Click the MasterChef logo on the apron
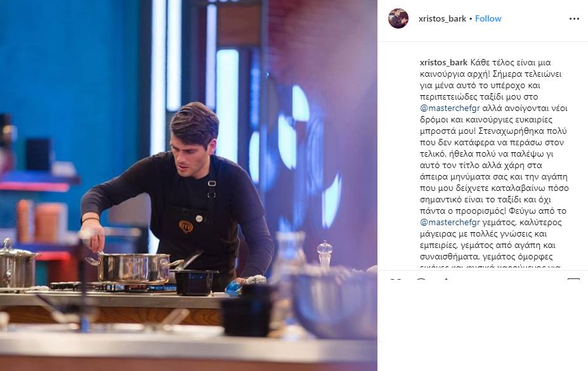The height and width of the screenshot is (371, 588). (x=186, y=226)
